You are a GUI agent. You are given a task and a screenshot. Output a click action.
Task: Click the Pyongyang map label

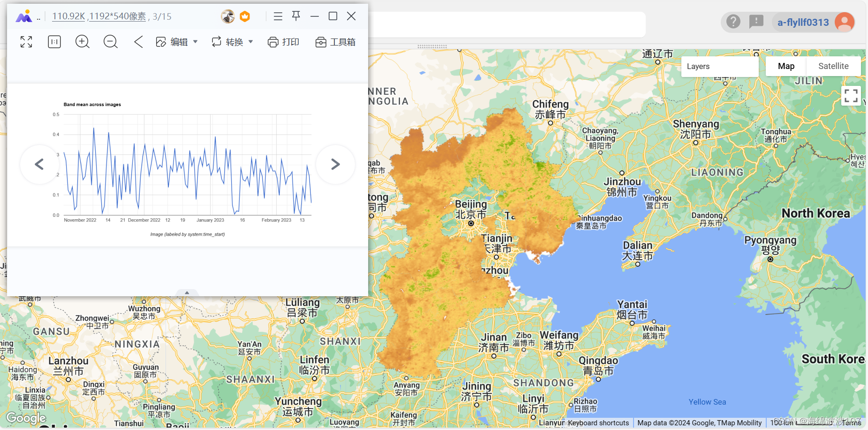770,245
